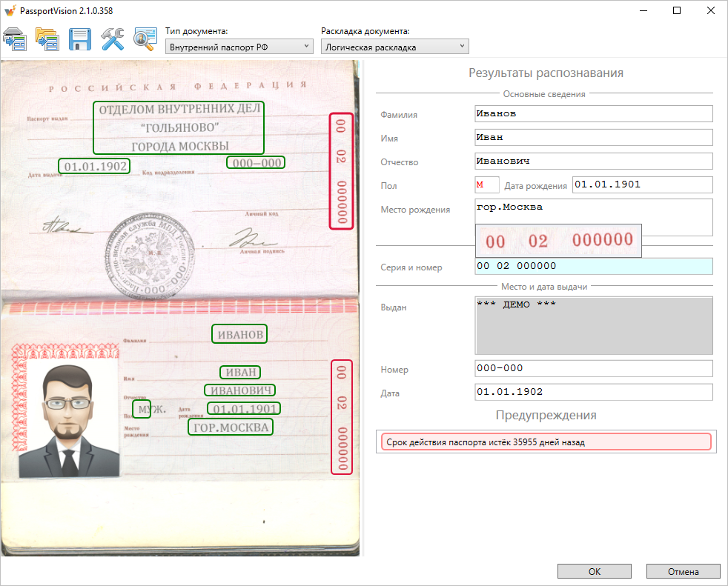Click the save floppy disk icon
Image resolution: width=728 pixels, height=586 pixels.
click(80, 39)
